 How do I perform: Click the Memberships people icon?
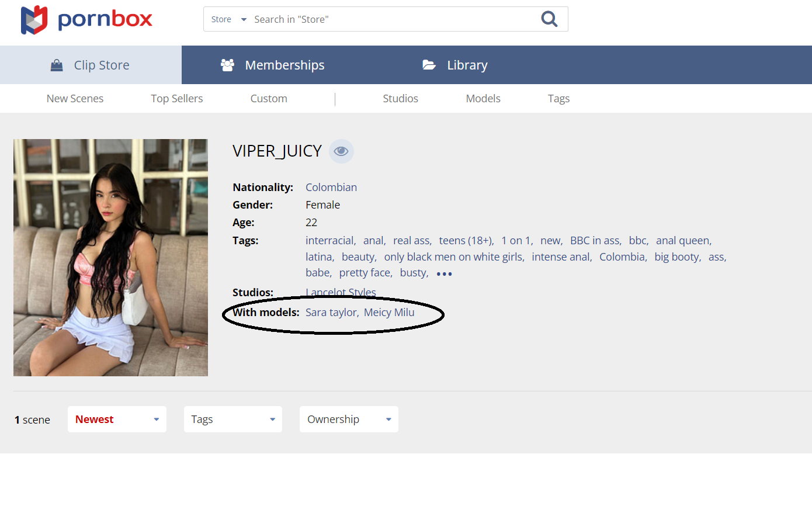pyautogui.click(x=227, y=65)
